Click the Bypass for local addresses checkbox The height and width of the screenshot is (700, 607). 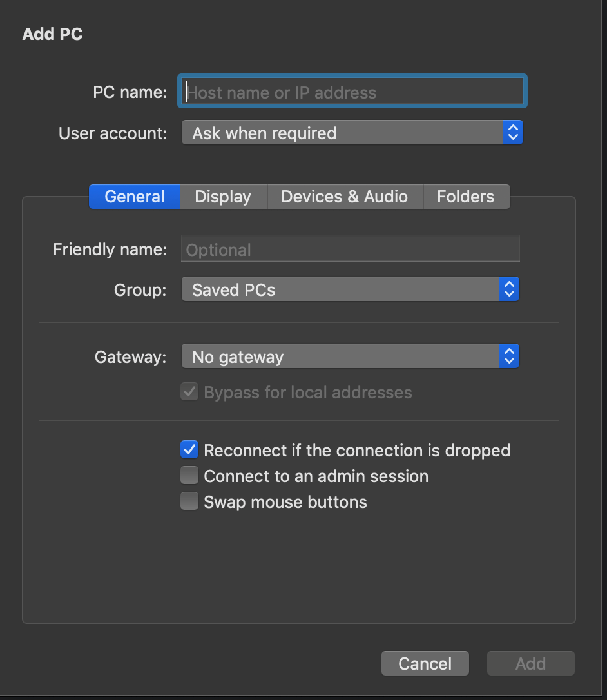[x=189, y=392]
